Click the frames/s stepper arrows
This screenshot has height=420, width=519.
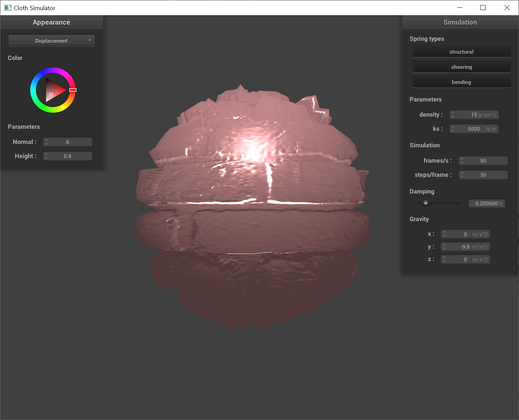462,161
